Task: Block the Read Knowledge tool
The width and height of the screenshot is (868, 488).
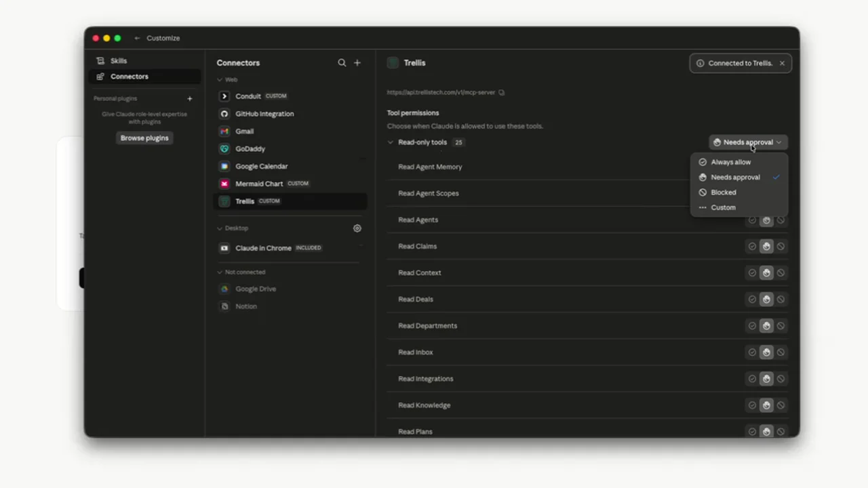Action: click(x=781, y=405)
